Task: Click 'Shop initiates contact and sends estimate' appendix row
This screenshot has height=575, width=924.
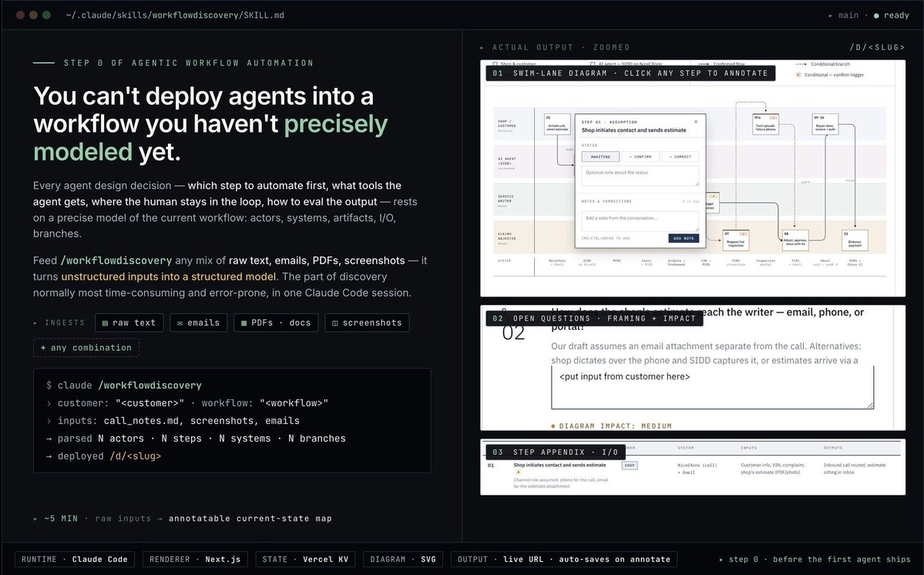Action: pyautogui.click(x=692, y=475)
